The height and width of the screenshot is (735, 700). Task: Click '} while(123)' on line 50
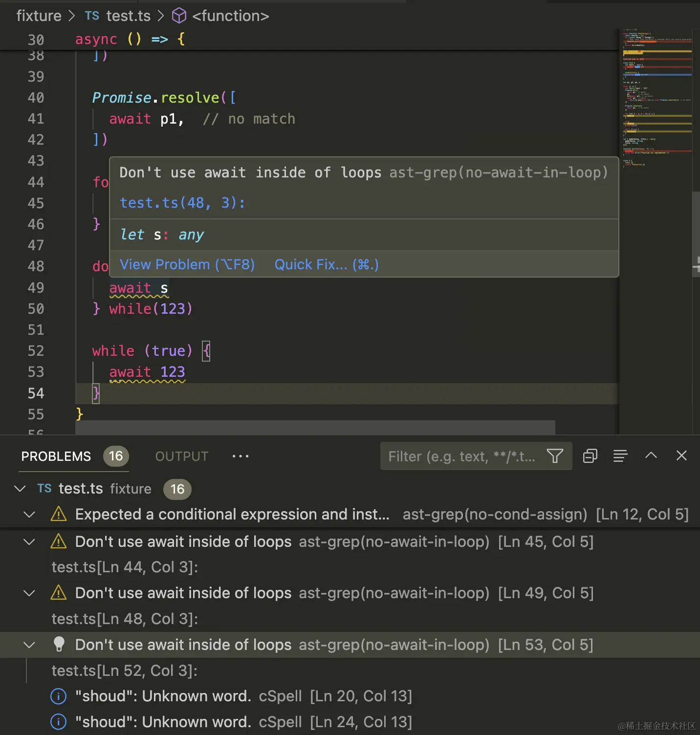143,309
